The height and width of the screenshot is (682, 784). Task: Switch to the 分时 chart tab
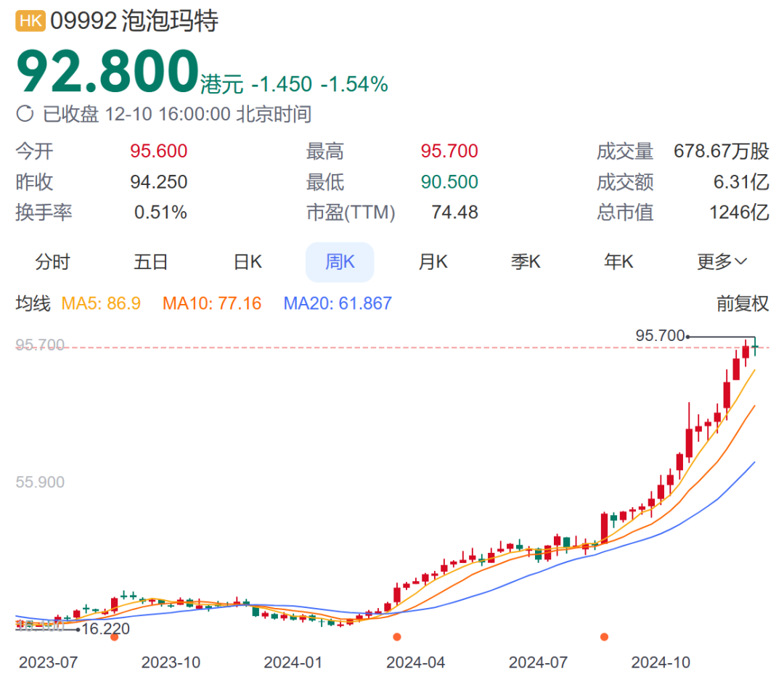52,262
